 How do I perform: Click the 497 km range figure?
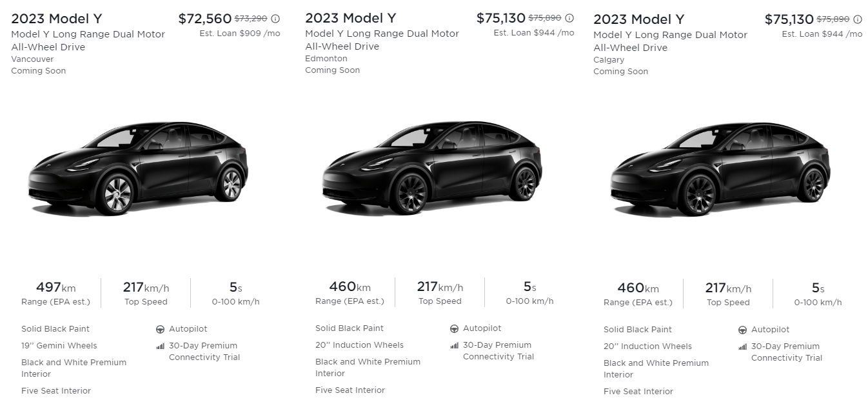pyautogui.click(x=56, y=287)
